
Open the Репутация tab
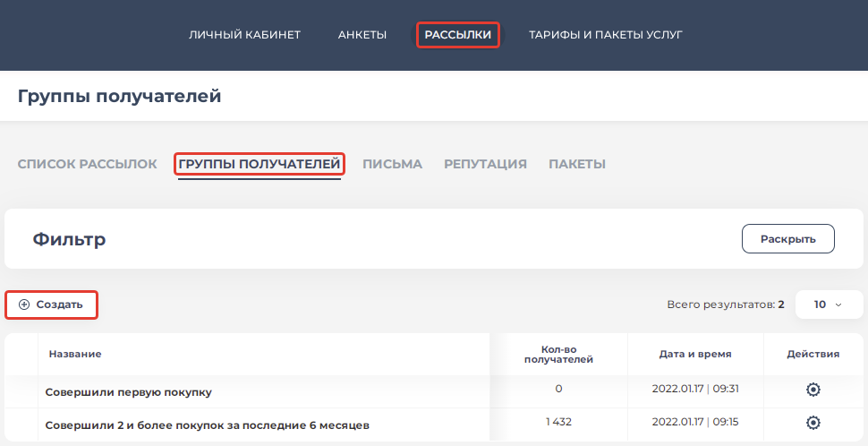[485, 164]
